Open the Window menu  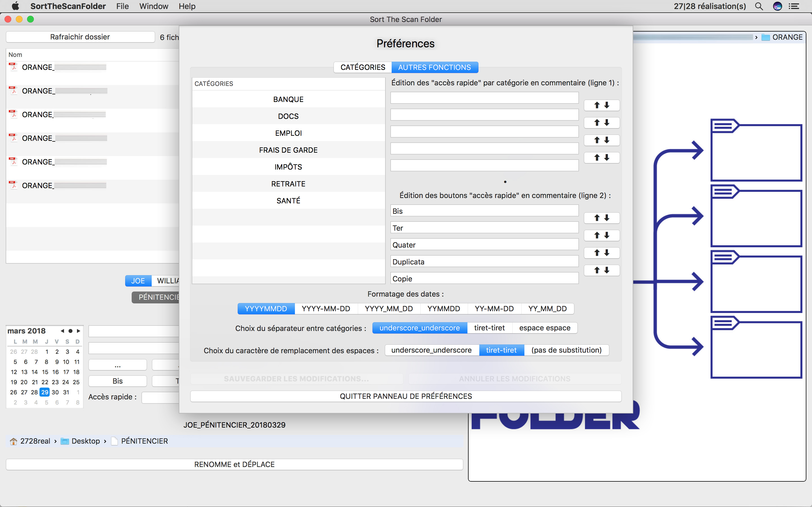tap(154, 6)
